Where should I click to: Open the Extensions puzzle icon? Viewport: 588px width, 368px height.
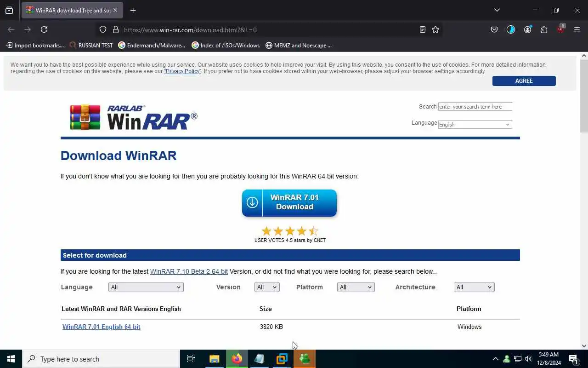tap(544, 29)
